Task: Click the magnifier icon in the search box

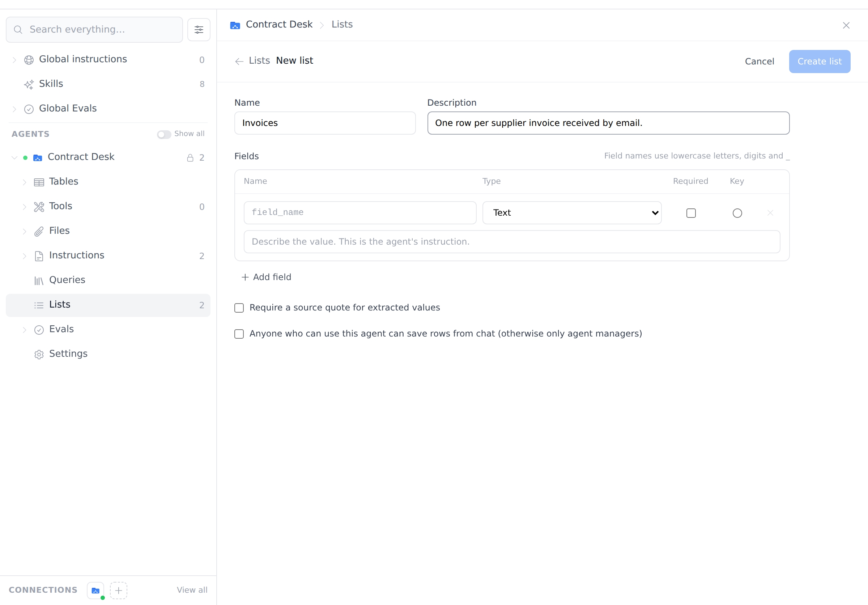Action: tap(18, 30)
